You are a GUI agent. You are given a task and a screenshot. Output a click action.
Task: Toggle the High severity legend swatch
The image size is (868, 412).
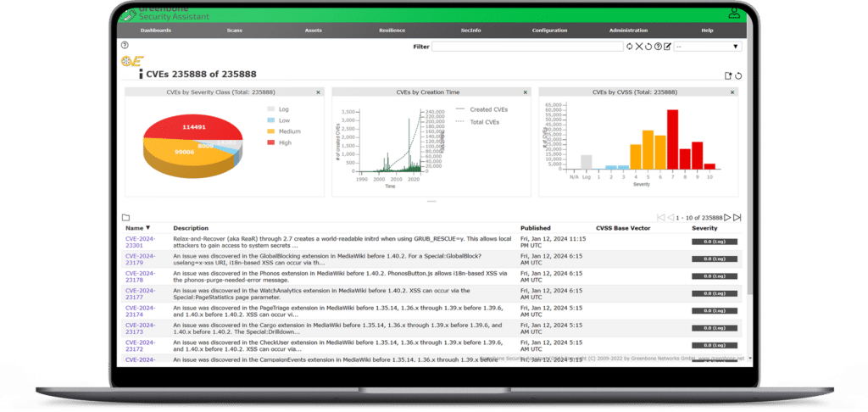270,142
